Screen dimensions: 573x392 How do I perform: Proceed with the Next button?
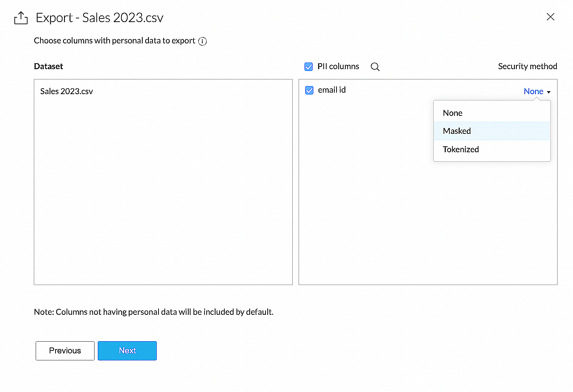coord(127,350)
